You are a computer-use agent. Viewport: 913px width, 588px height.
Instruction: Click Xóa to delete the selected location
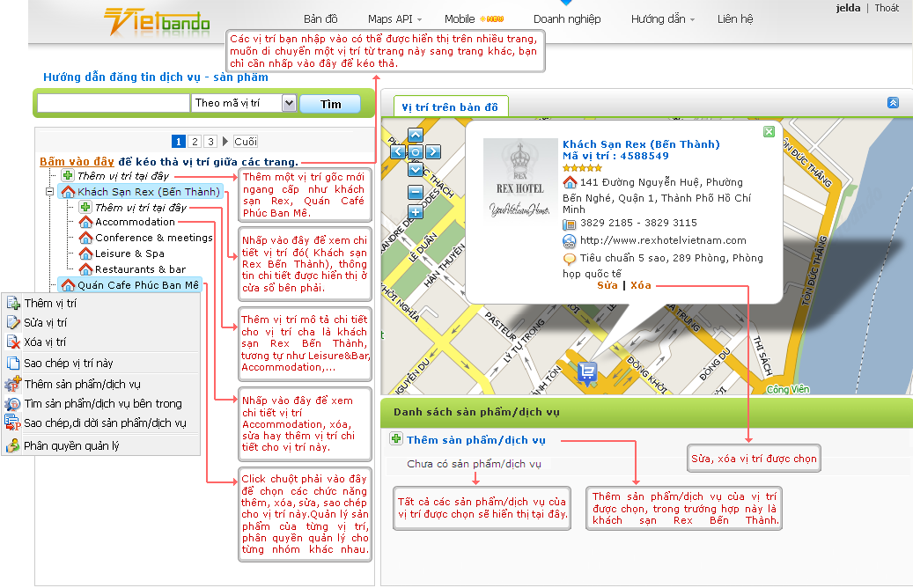[x=640, y=285]
